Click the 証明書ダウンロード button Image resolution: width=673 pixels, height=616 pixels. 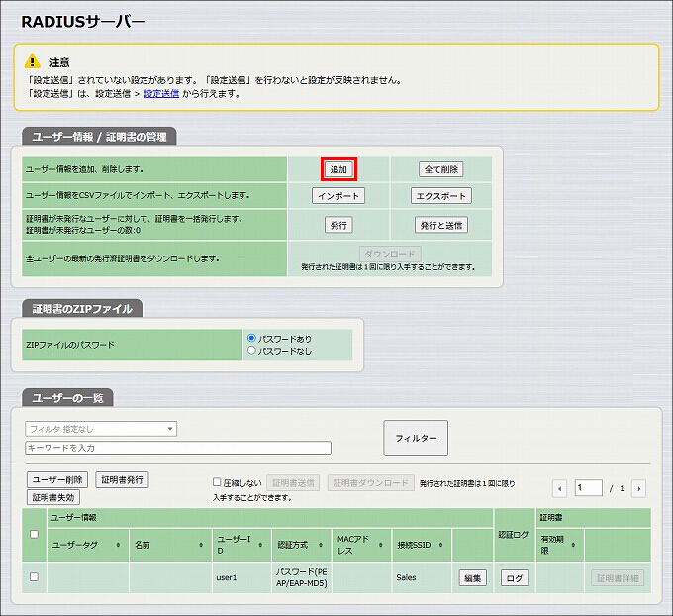(370, 483)
